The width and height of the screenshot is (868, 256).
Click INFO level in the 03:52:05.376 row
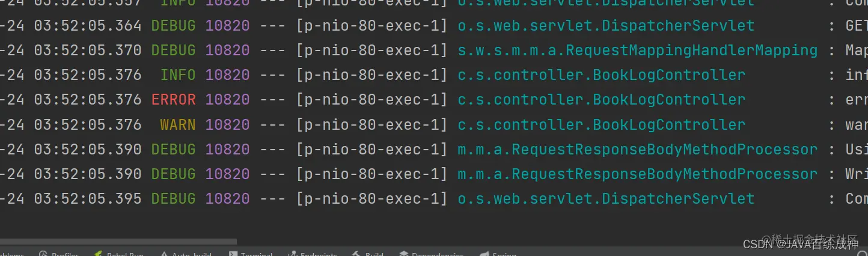178,75
